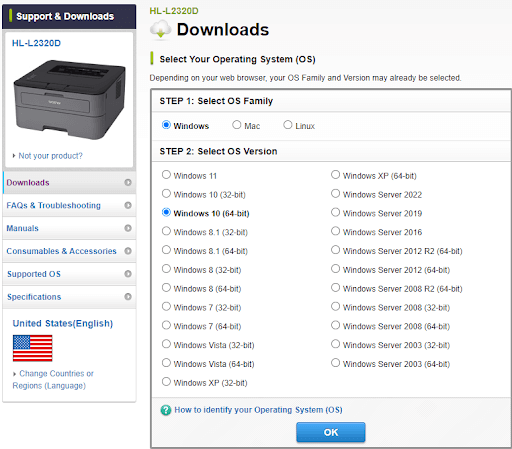The width and height of the screenshot is (512, 449).
Task: Open 'How to identify your Operating System' link
Action: pyautogui.click(x=258, y=410)
